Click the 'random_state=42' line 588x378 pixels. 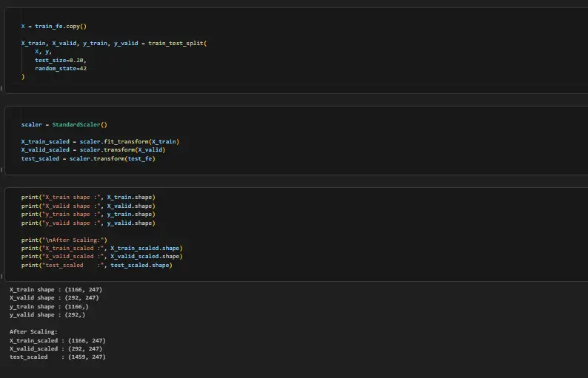coord(61,68)
